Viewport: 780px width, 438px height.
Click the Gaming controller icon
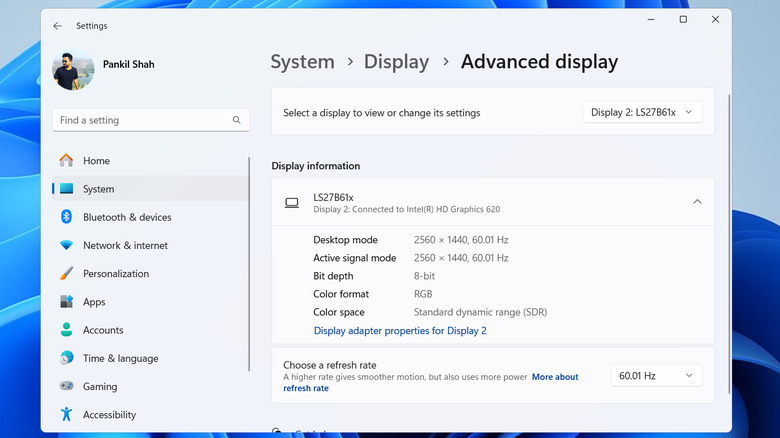tap(66, 386)
